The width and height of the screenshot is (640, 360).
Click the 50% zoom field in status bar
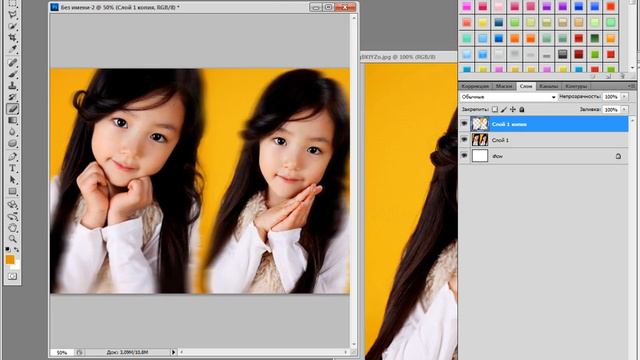pyautogui.click(x=62, y=352)
